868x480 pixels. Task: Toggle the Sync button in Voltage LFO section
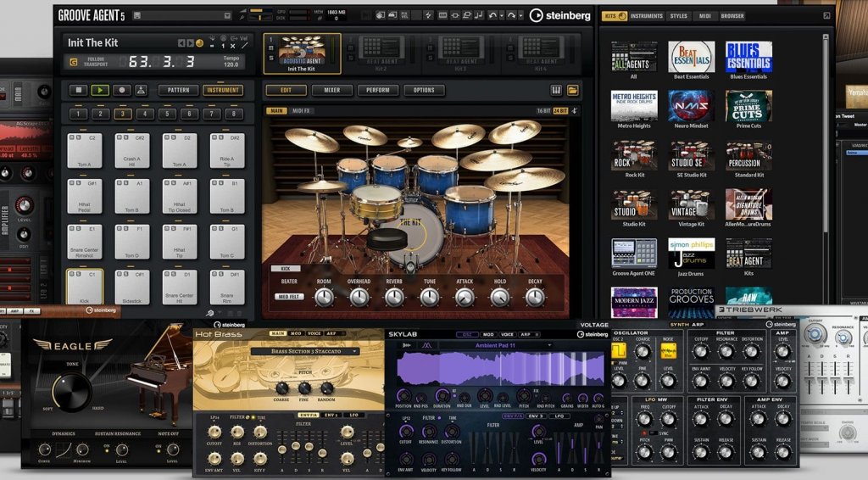tap(654, 433)
